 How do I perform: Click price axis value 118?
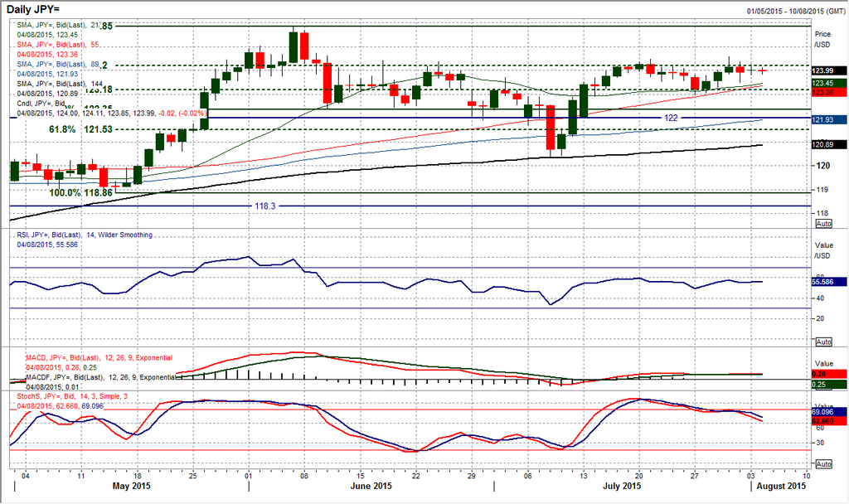pyautogui.click(x=822, y=214)
